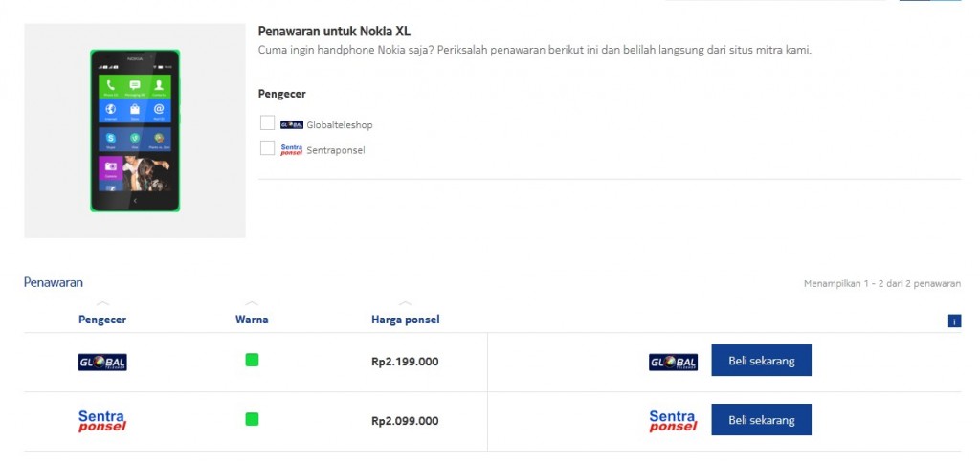980x463 pixels.
Task: Sort offers by Warna header
Action: pos(252,320)
